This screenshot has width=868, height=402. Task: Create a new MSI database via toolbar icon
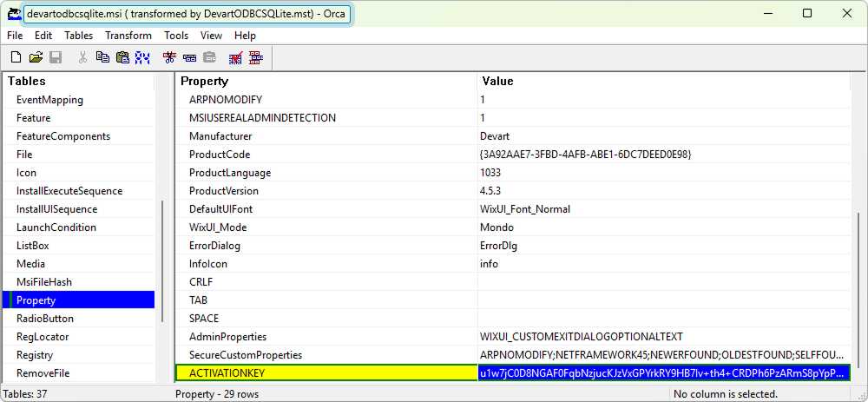tap(16, 57)
